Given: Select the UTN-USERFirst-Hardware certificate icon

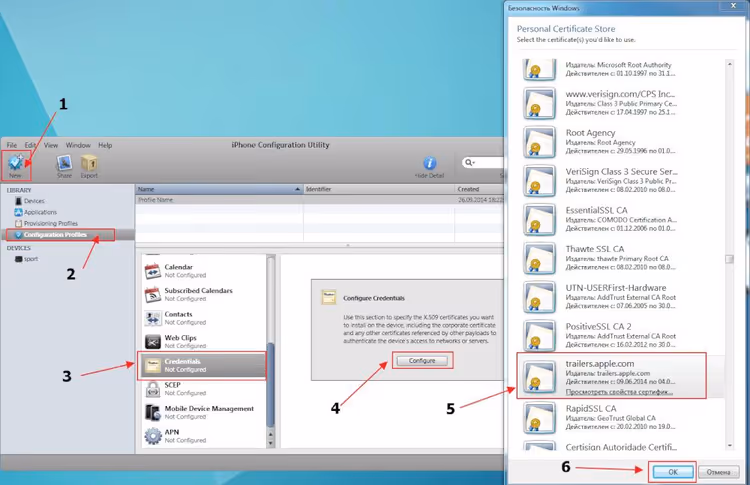Looking at the screenshot, I should (x=540, y=297).
